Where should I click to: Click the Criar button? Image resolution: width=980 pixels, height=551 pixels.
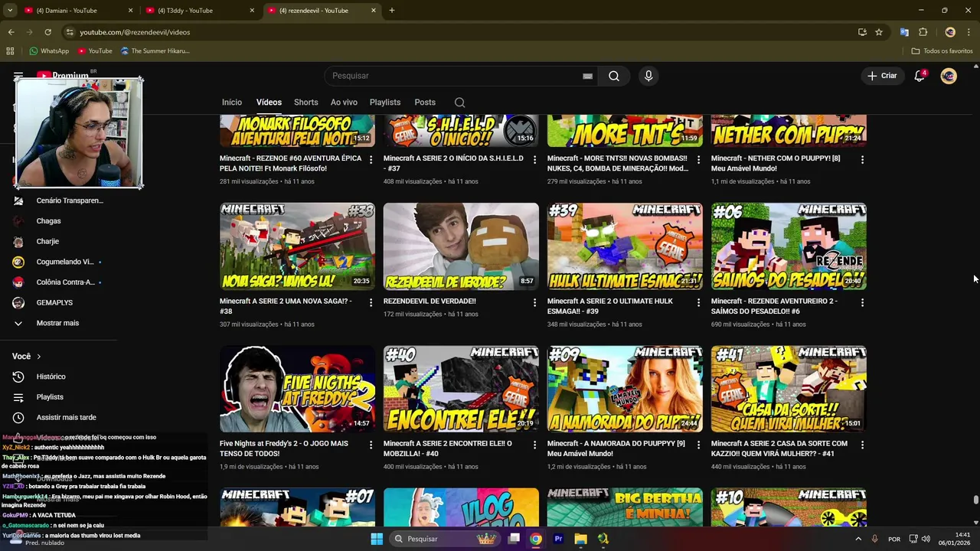[x=881, y=76]
